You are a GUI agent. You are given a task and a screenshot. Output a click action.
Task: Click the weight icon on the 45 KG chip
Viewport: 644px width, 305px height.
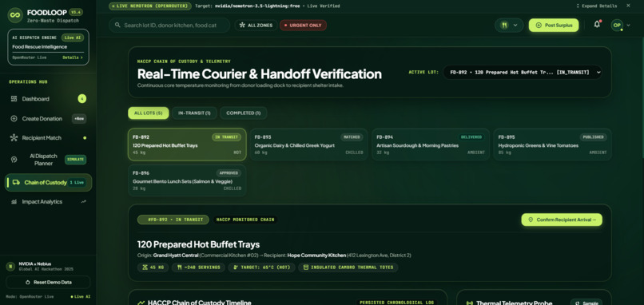tap(144, 267)
